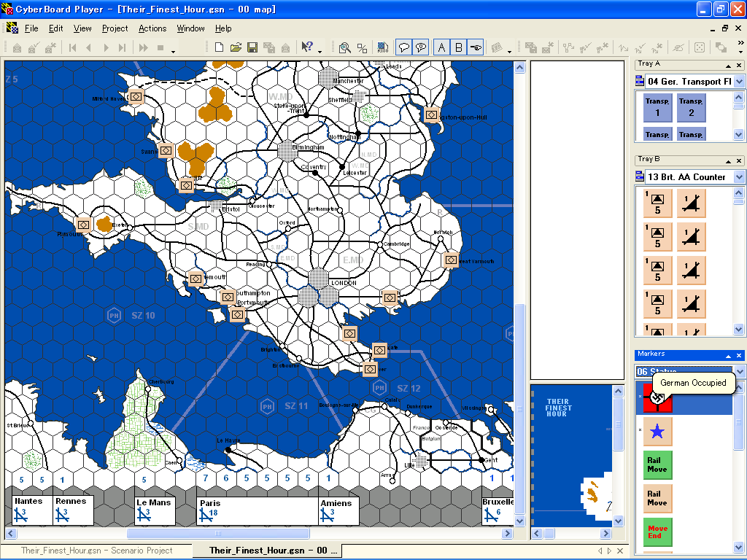Image resolution: width=747 pixels, height=560 pixels.
Task: Open the File menu
Action: point(31,28)
